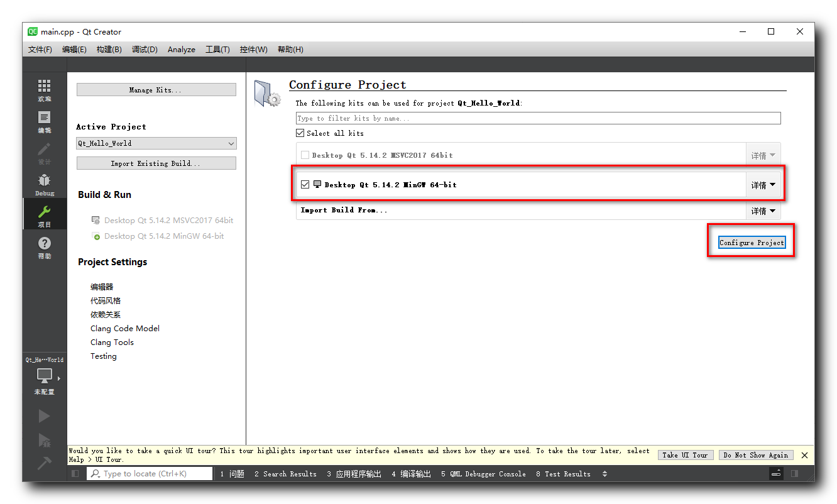The width and height of the screenshot is (837, 504).
Task: Expand details (详情) for MinGW 64-bit kit
Action: tap(763, 185)
